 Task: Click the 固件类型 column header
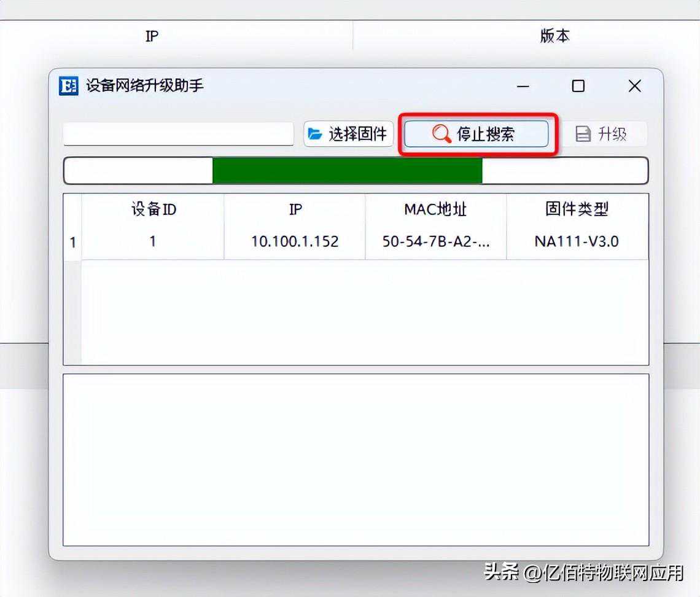(x=577, y=209)
